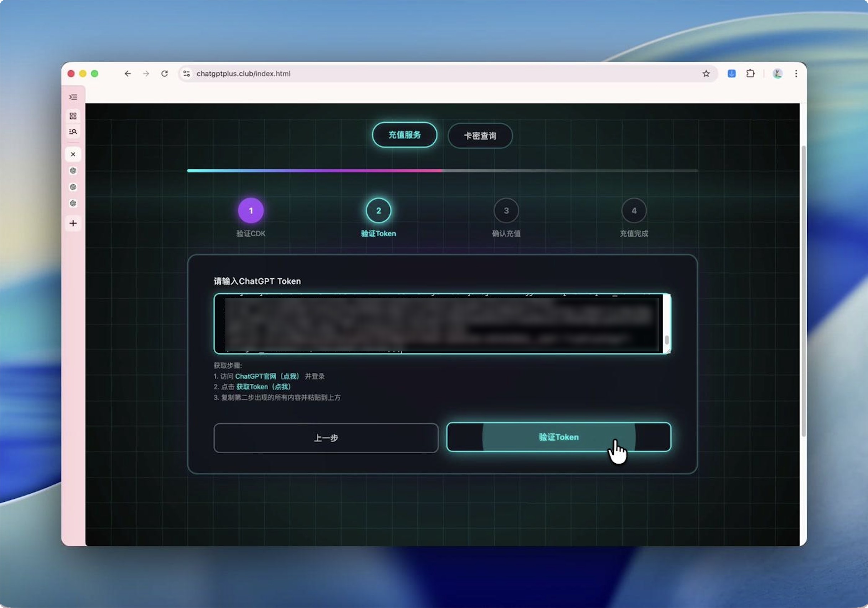
Task: Click the tab search icon in sidebar
Action: pyautogui.click(x=73, y=132)
